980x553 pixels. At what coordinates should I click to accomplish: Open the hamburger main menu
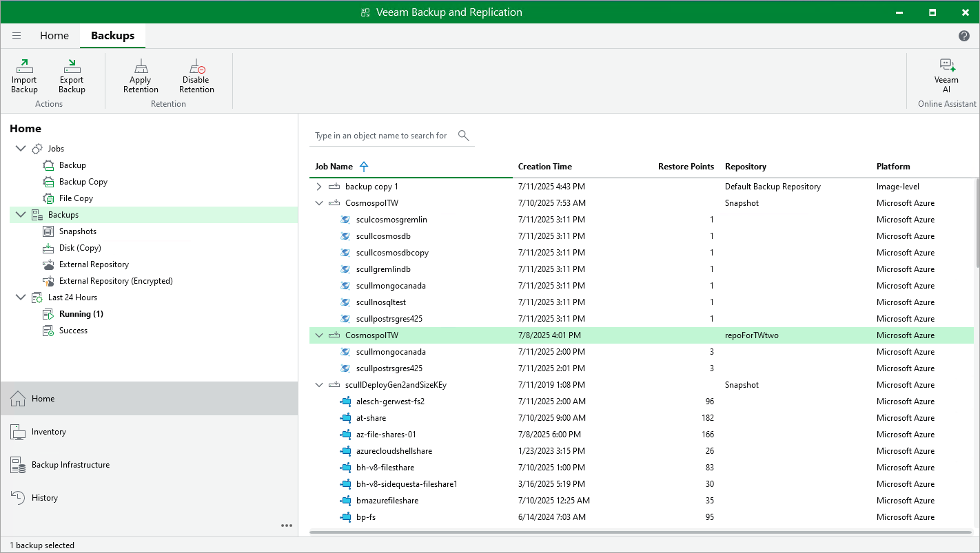[17, 36]
